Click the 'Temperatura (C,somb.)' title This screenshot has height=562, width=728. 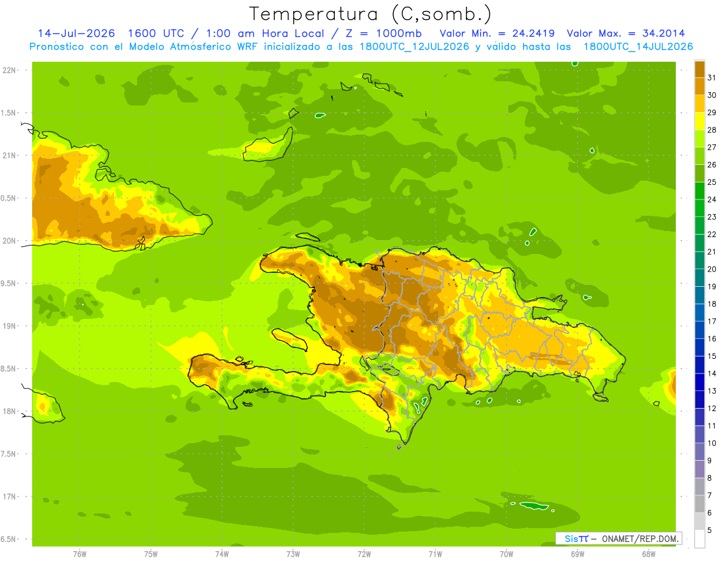[371, 14]
